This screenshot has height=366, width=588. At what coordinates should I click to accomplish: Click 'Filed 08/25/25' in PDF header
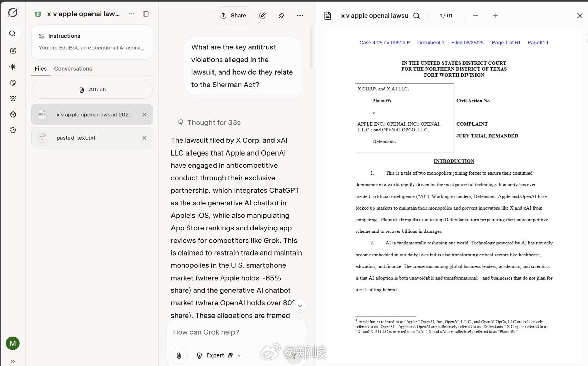(467, 43)
